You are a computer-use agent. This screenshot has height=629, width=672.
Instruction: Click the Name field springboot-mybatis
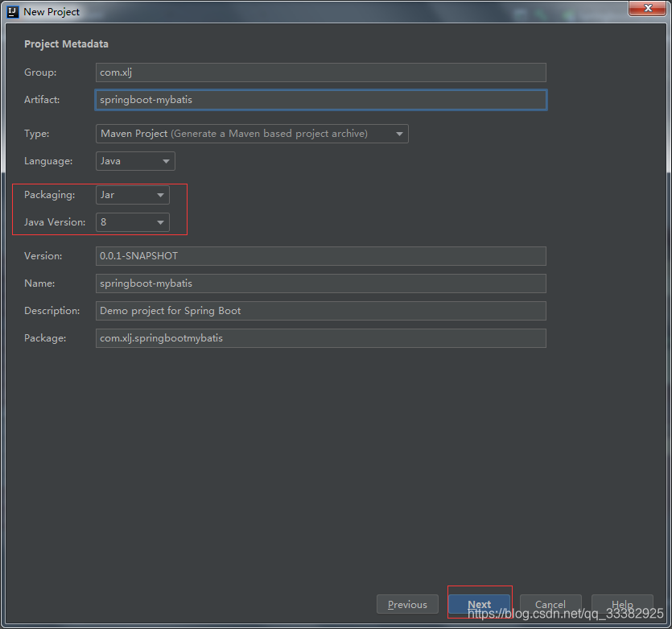(320, 283)
